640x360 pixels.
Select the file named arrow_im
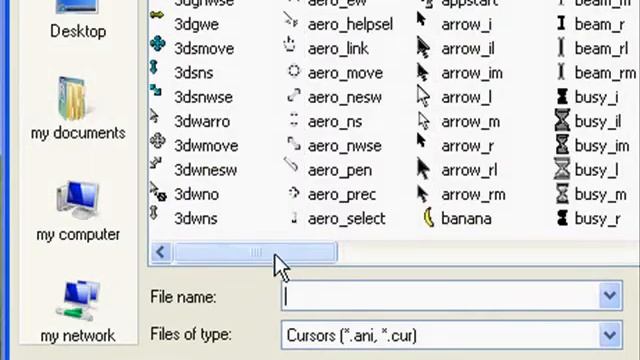point(472,73)
